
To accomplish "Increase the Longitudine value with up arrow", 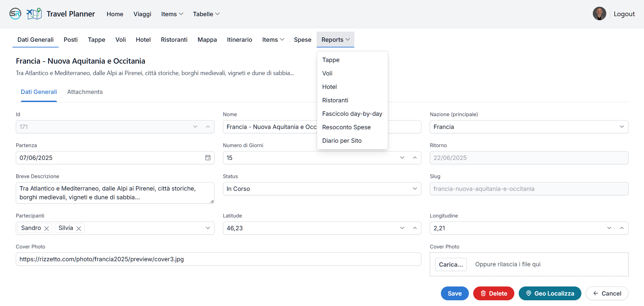I will tap(622, 228).
